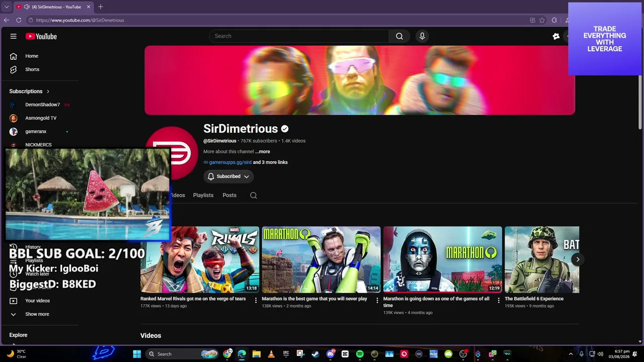Show hidden system tray icons
The height and width of the screenshot is (362, 644).
tap(571, 354)
